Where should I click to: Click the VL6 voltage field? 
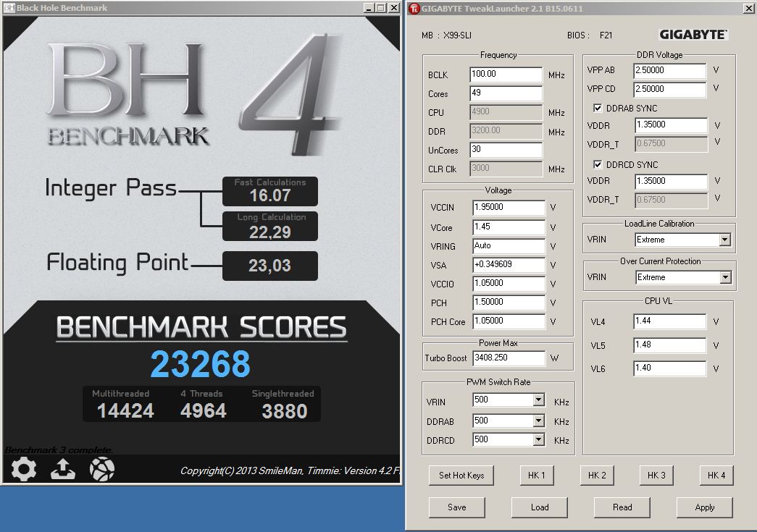(669, 368)
